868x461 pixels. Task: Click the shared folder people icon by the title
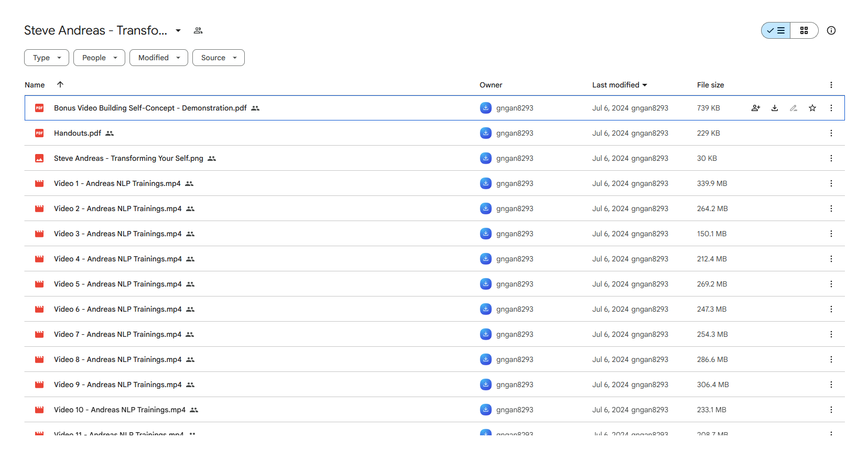[x=198, y=30]
